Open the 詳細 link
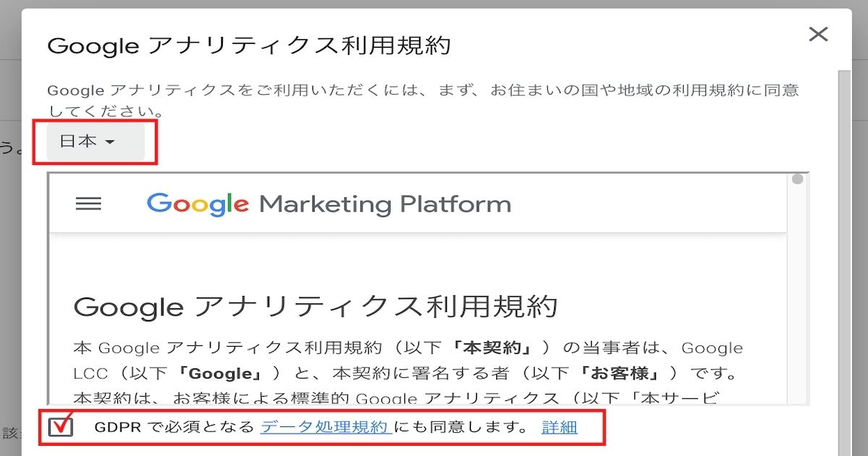 point(559,427)
